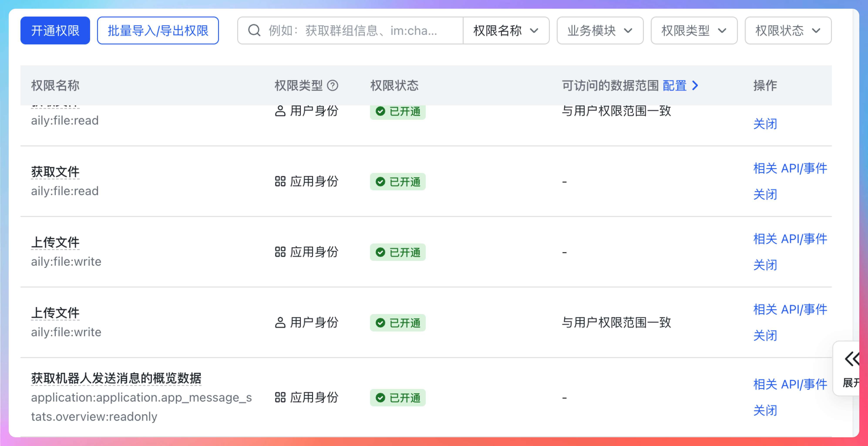The width and height of the screenshot is (868, 446).
Task: Open 相关 API/事件 for the app-identity 获取文件 row
Action: [790, 168]
